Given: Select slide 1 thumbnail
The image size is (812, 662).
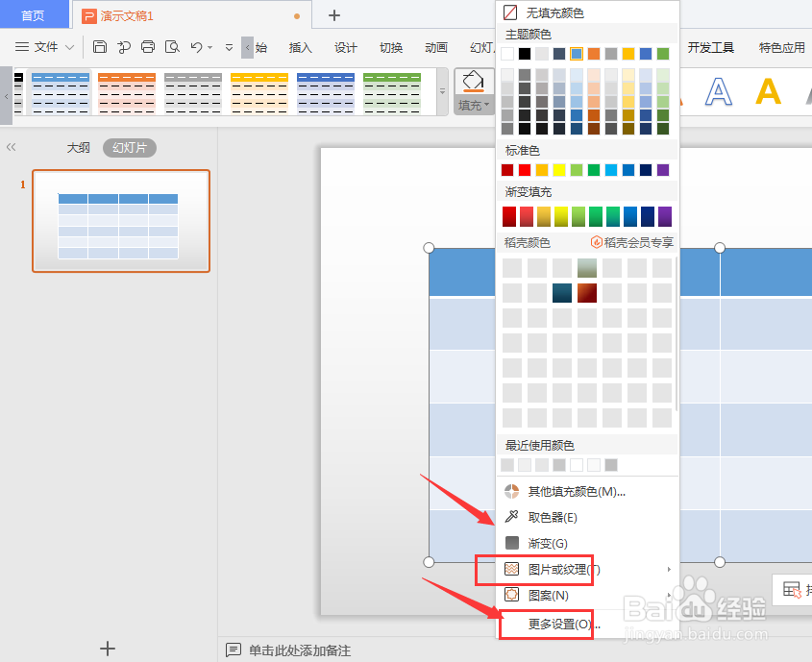Looking at the screenshot, I should pyautogui.click(x=121, y=221).
